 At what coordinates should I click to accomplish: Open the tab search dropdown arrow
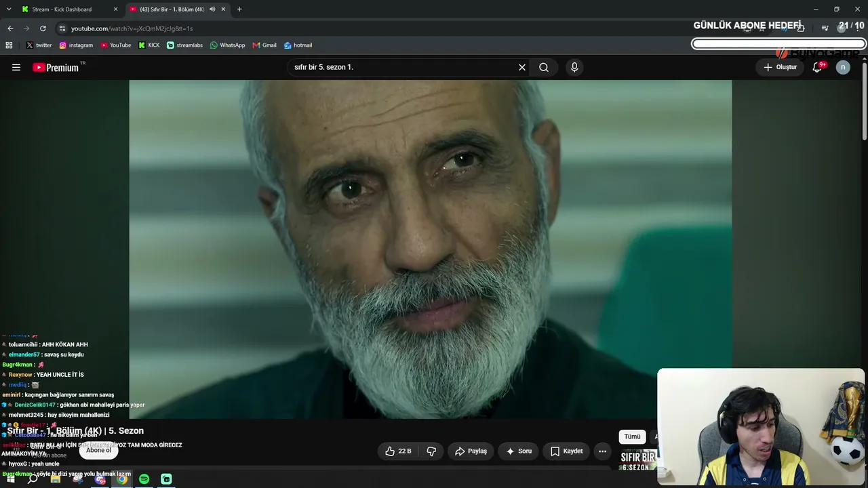click(x=9, y=9)
